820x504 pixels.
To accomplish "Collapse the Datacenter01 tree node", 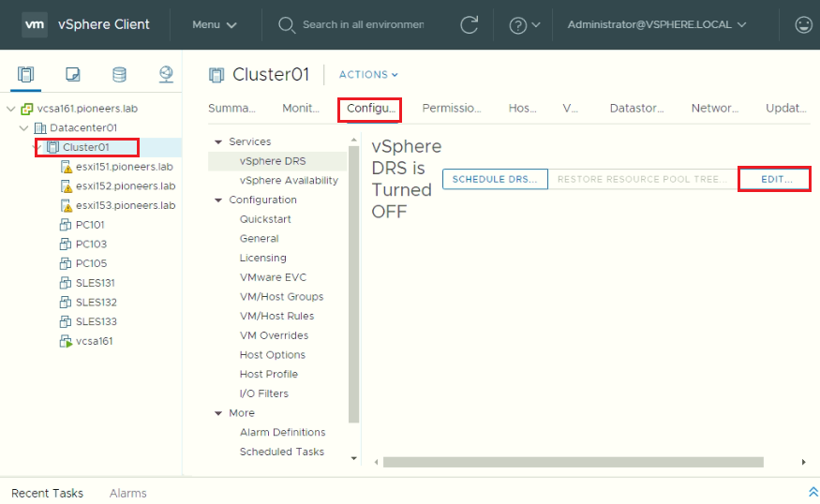I will tap(23, 128).
